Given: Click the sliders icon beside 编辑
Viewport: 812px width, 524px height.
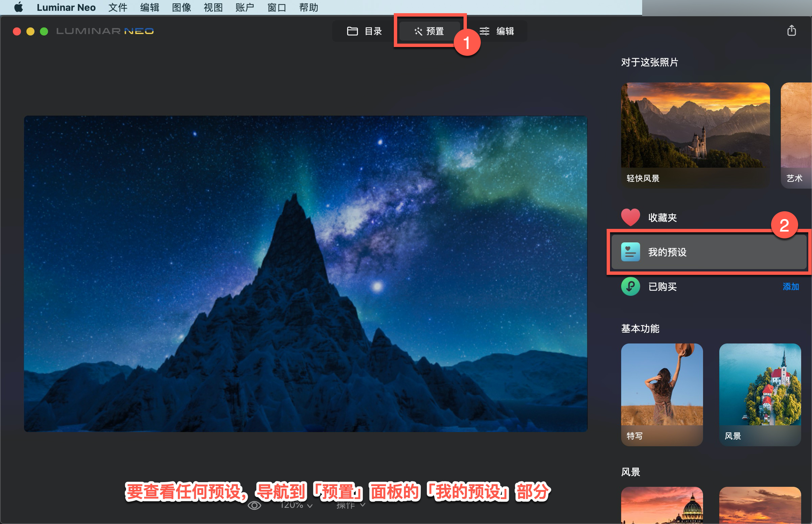Looking at the screenshot, I should click(484, 31).
